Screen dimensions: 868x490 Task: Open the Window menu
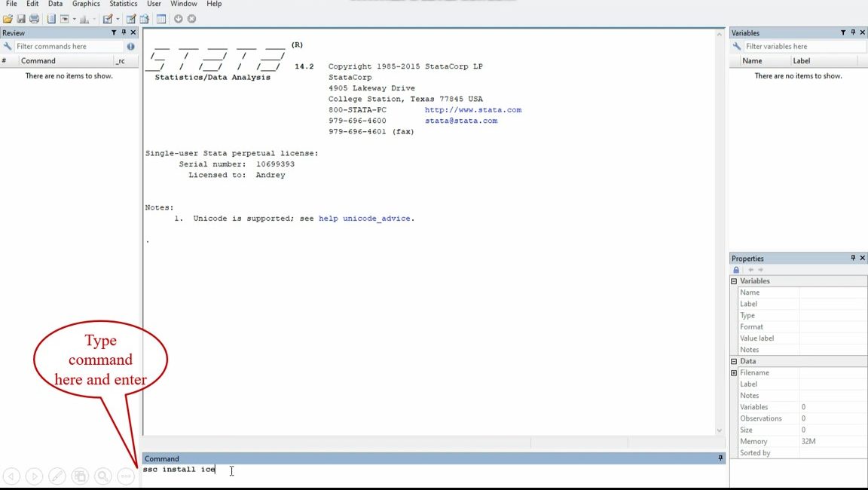[184, 4]
